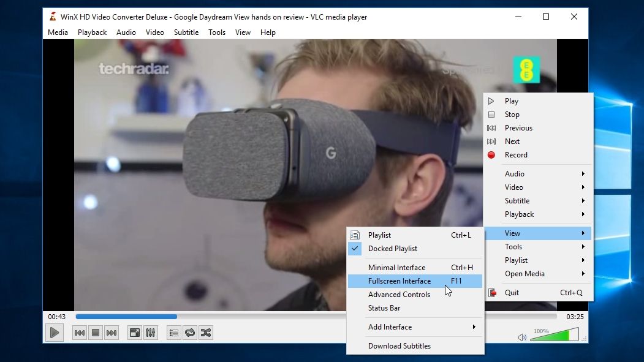
Task: Enable Advanced Controls in the View menu
Action: click(x=399, y=294)
